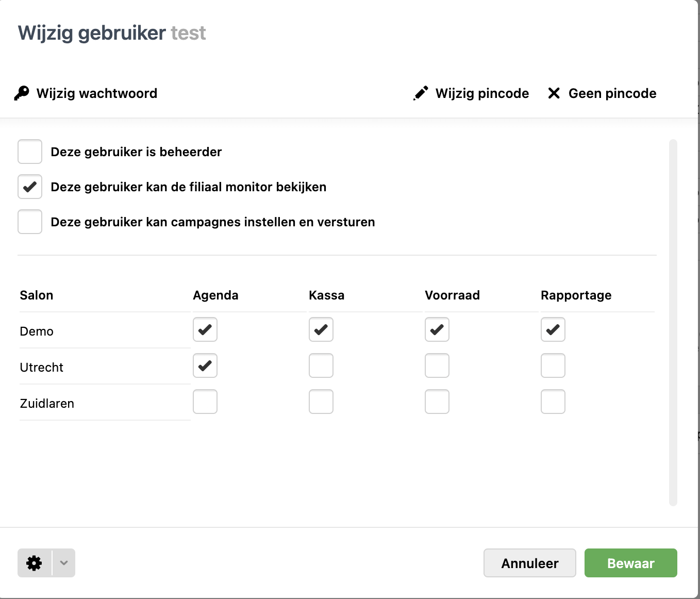Screen dimensions: 700x599
Task: Click the vertical scrollbar track
Action: tap(673, 322)
